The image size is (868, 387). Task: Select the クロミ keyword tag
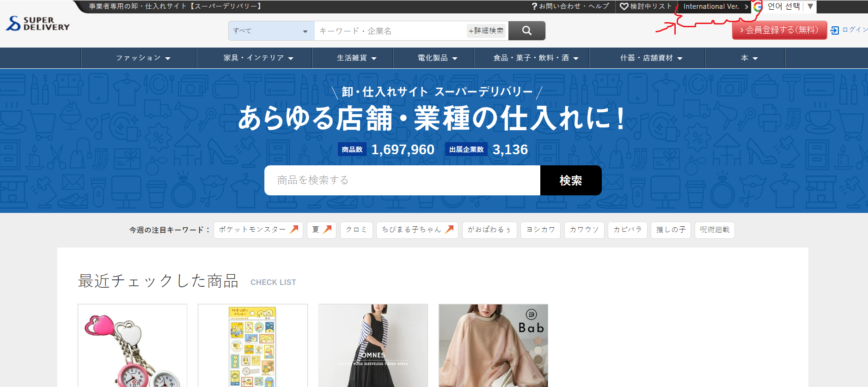tap(356, 230)
